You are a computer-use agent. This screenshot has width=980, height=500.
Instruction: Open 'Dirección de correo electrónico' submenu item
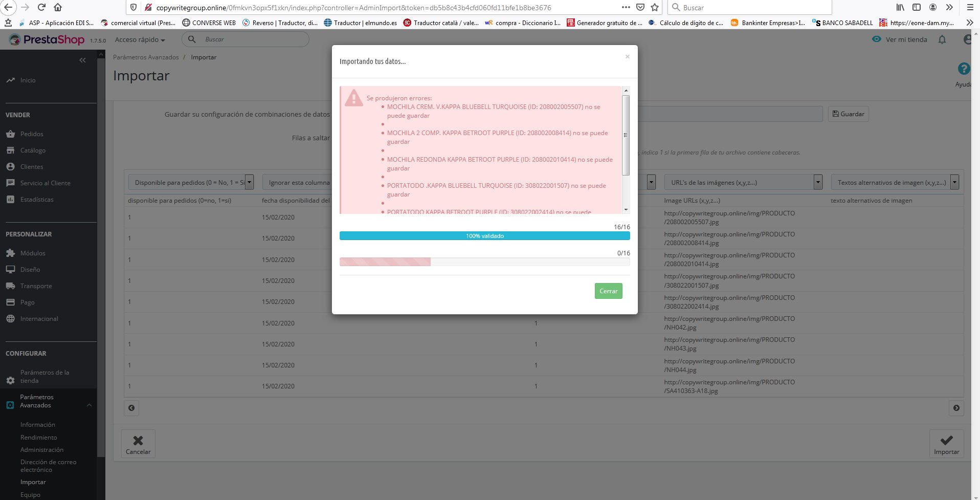coord(49,466)
